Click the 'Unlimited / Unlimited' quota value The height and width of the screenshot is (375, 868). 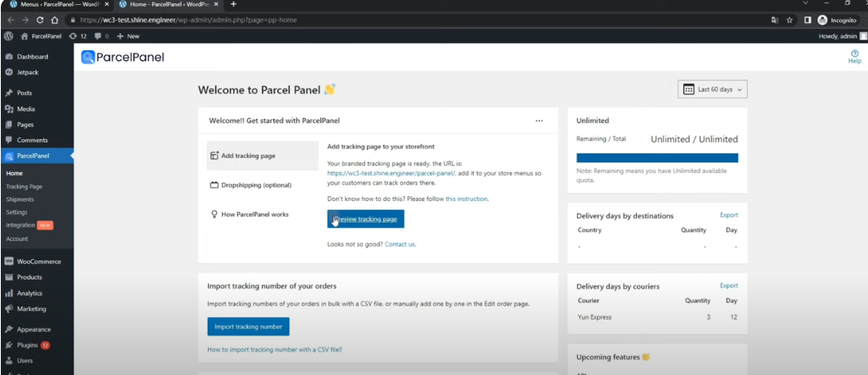[x=694, y=139]
